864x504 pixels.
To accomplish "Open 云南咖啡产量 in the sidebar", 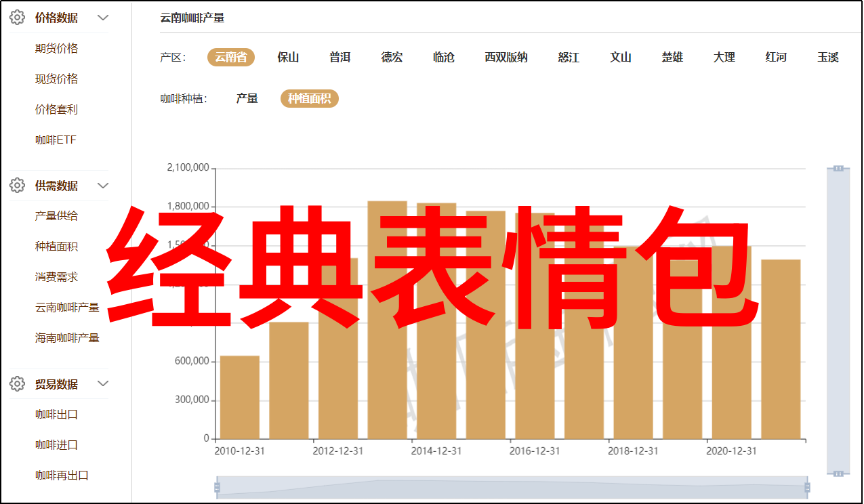I will [67, 308].
